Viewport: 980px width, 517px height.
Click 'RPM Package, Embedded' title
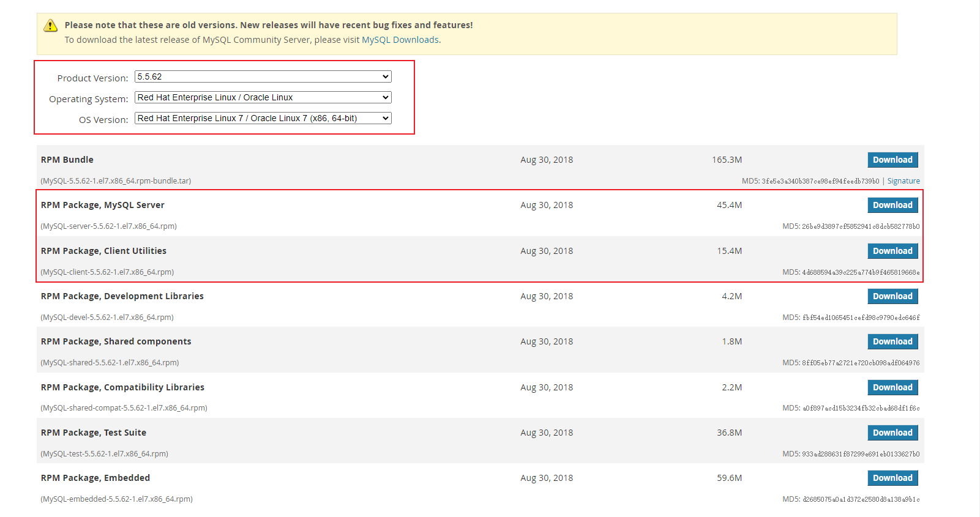(95, 478)
